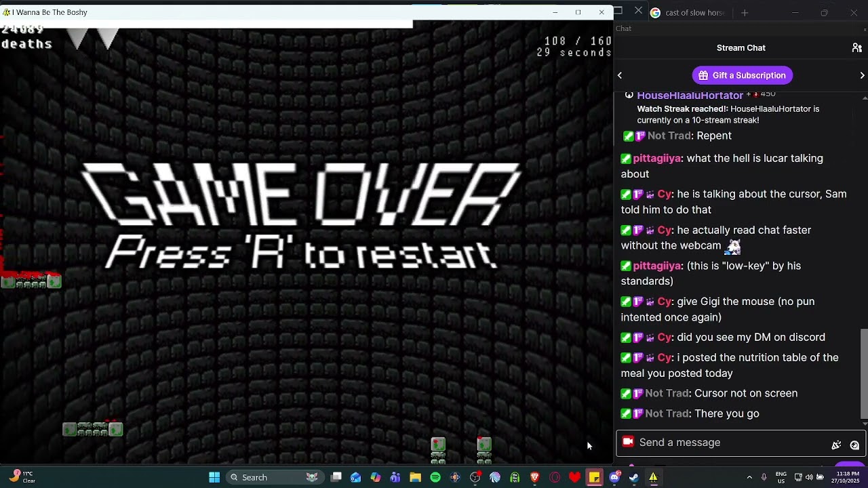Open Copilot from the taskbar

click(x=375, y=477)
